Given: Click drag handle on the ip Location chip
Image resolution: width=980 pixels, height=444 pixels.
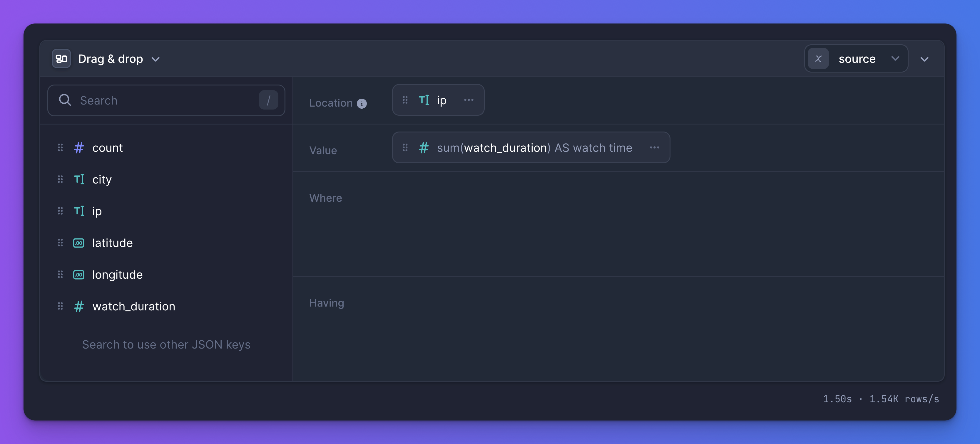Looking at the screenshot, I should 405,100.
